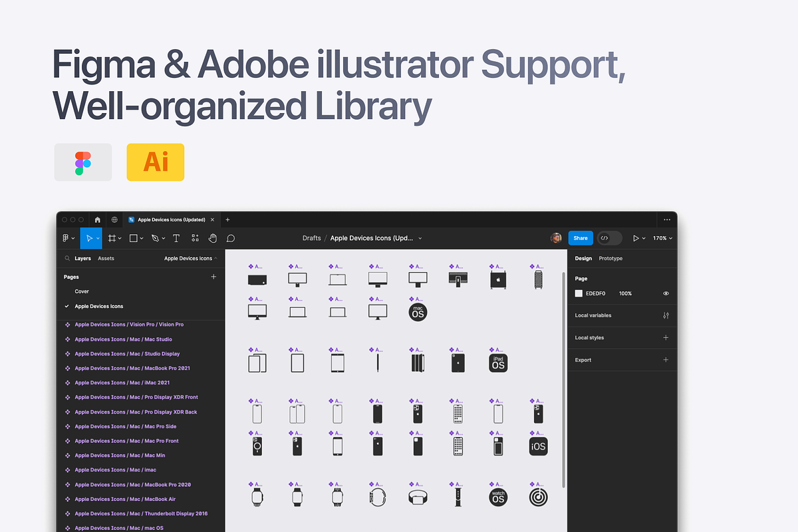Select the mac OS badge icon on canvas
Viewport: 798px width, 532px height.
point(418,312)
